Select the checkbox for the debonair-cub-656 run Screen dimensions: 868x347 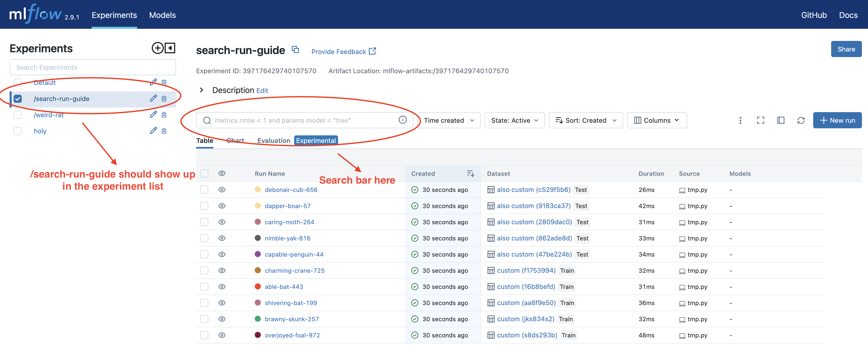point(204,190)
